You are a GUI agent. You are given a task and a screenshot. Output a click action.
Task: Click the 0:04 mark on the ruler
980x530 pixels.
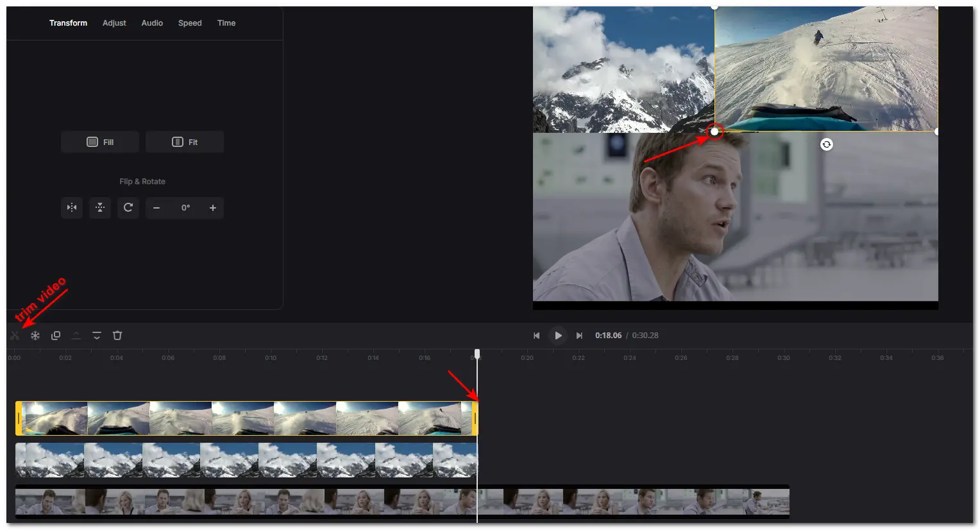pos(116,358)
